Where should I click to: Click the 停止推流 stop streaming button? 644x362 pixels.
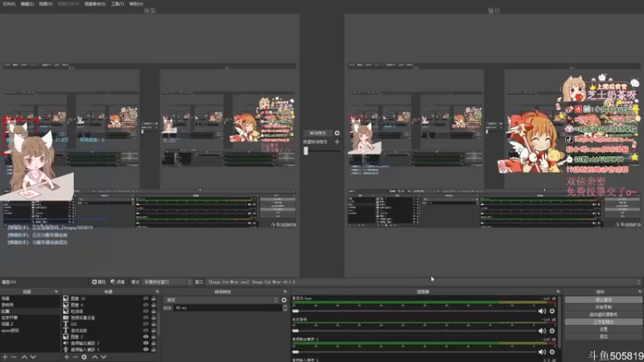pos(603,299)
